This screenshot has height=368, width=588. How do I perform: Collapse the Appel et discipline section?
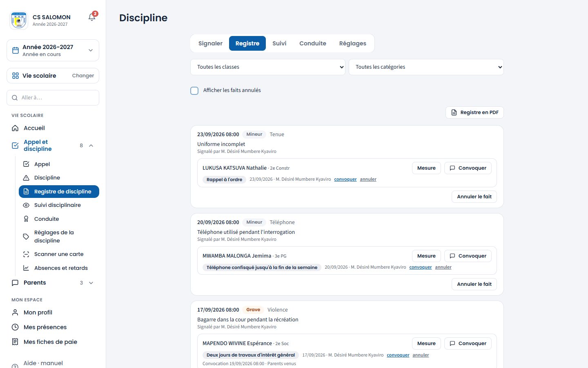[x=91, y=146]
